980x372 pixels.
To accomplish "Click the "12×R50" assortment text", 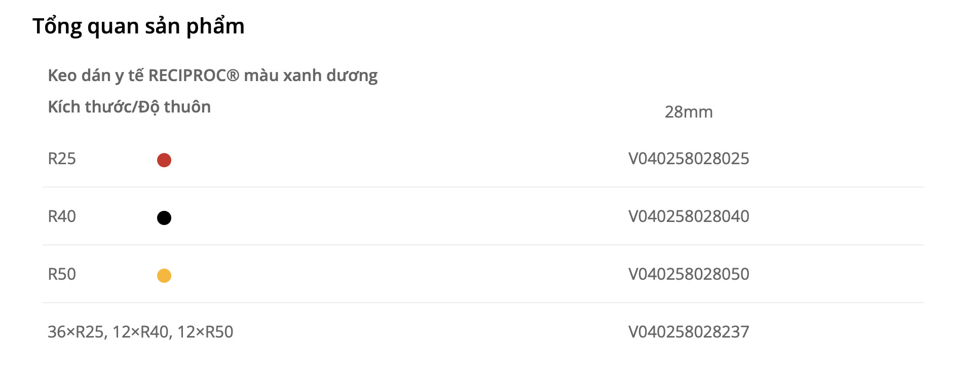I will pyautogui.click(x=205, y=332).
